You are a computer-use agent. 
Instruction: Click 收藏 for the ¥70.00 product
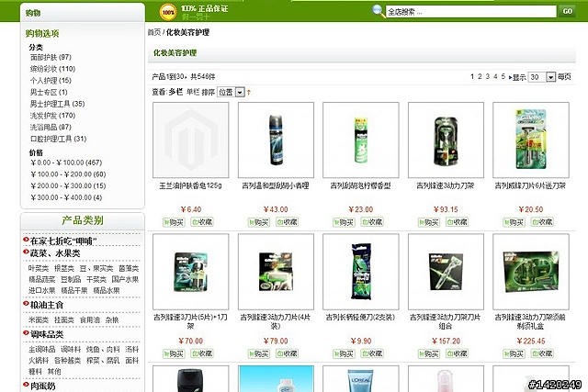coord(202,353)
